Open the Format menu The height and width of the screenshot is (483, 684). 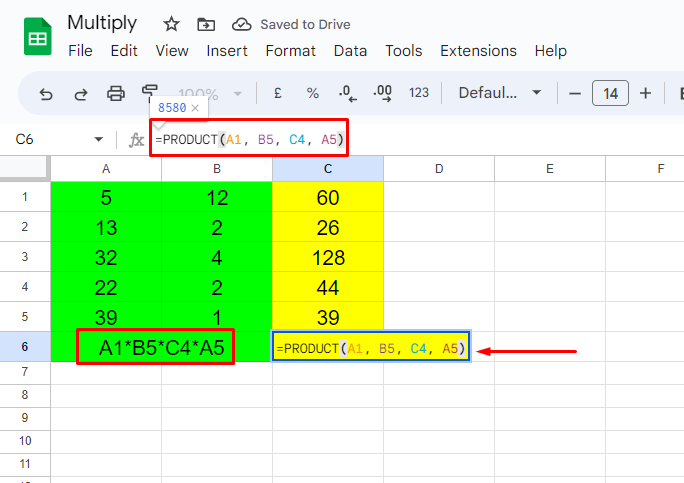[291, 51]
